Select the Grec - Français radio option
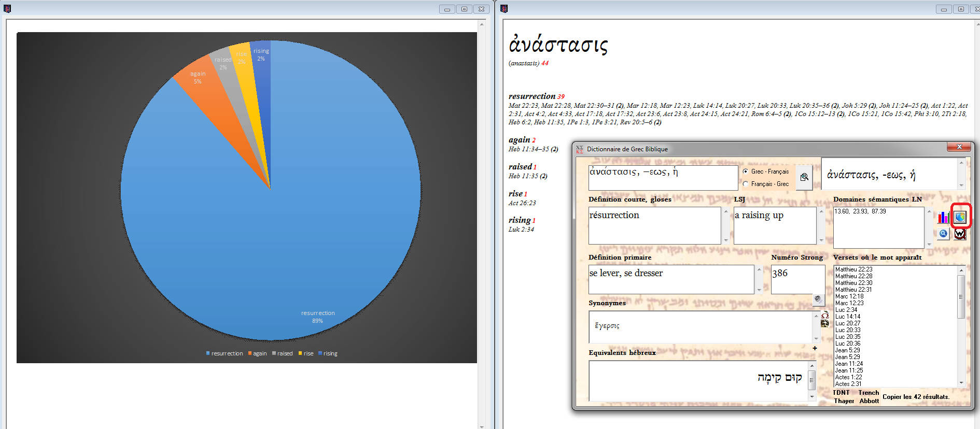 point(745,171)
